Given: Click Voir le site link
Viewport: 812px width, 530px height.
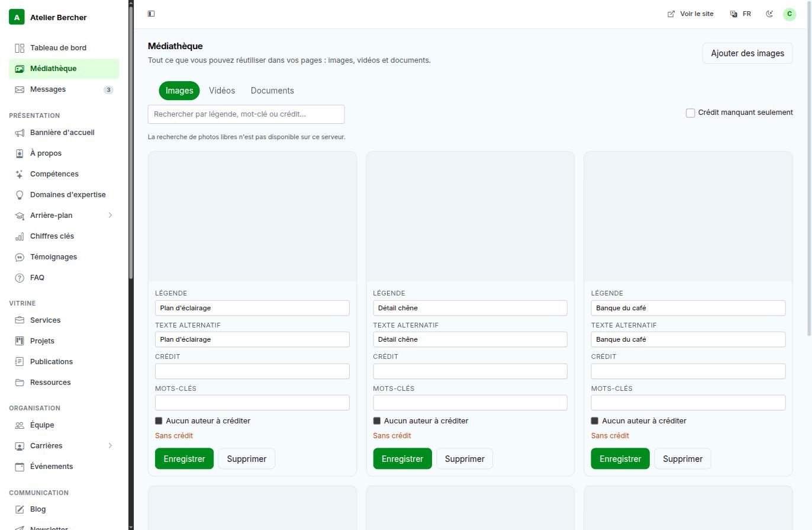Looking at the screenshot, I should pyautogui.click(x=690, y=14).
